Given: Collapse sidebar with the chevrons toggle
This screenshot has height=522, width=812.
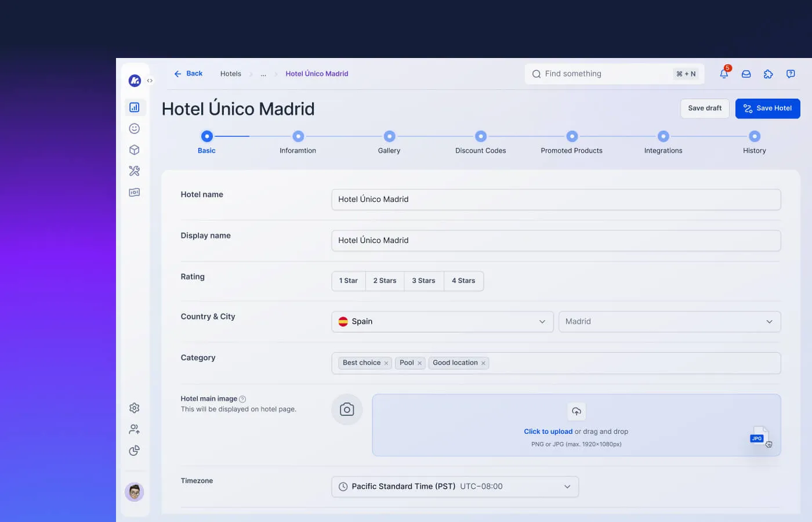Looking at the screenshot, I should [x=150, y=81].
